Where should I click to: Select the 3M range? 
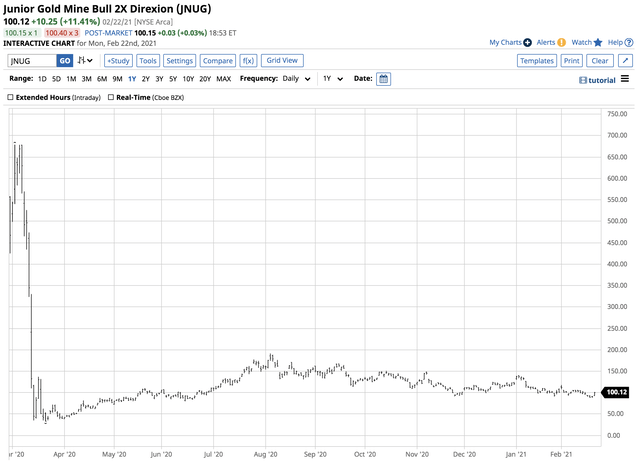[87, 79]
